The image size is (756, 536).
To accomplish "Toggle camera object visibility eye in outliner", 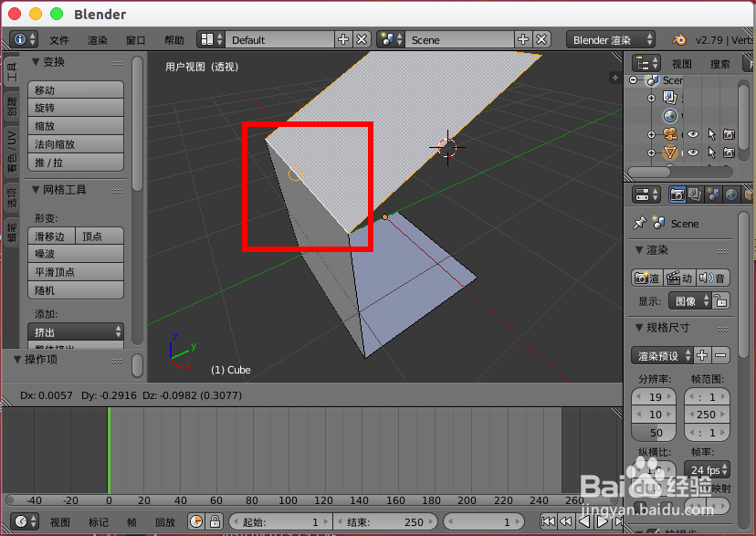I will 694,134.
